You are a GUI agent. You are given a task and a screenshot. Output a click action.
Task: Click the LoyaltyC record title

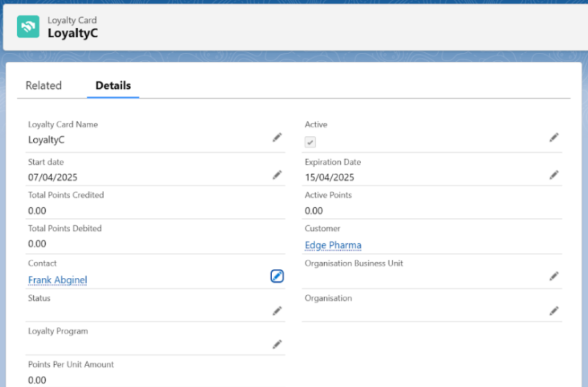72,33
